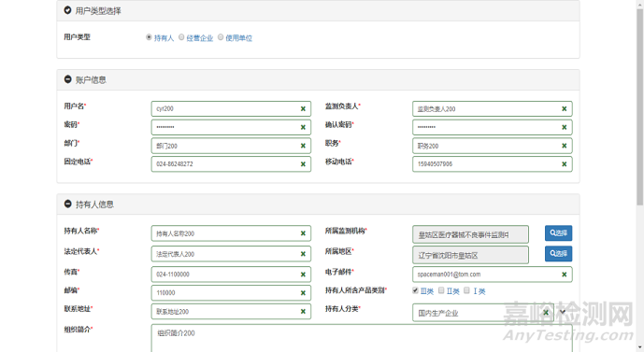Click into the 组织简介 text area
This screenshot has width=644, height=352.
[362, 338]
